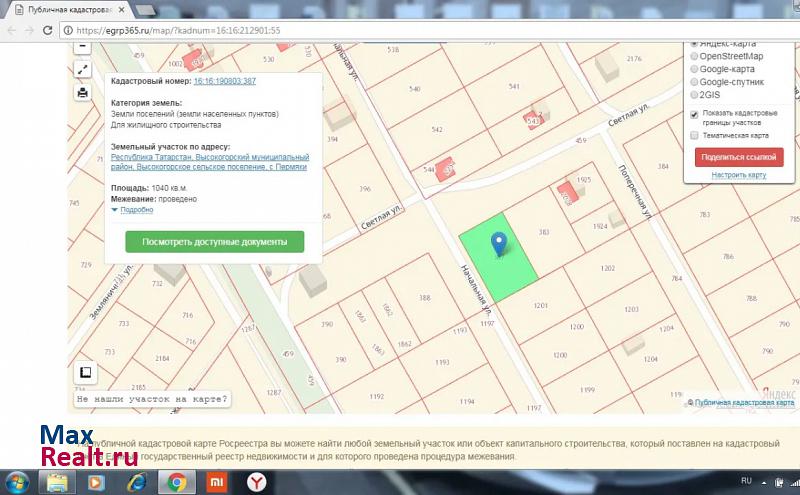Open Yandex browser from the taskbar

point(257,482)
